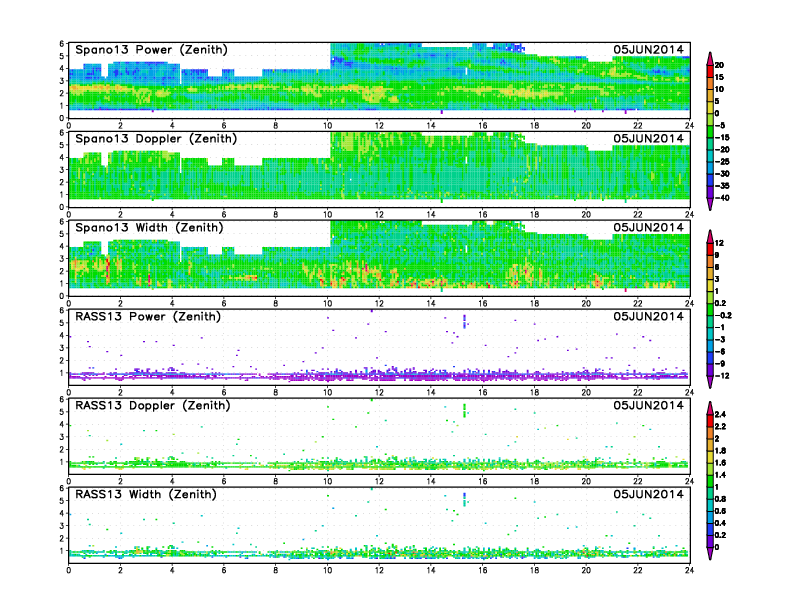The height and width of the screenshot is (612, 792).
Task: Click the "RASS13 Width (Zenith)" panel title
Action: pos(145,494)
